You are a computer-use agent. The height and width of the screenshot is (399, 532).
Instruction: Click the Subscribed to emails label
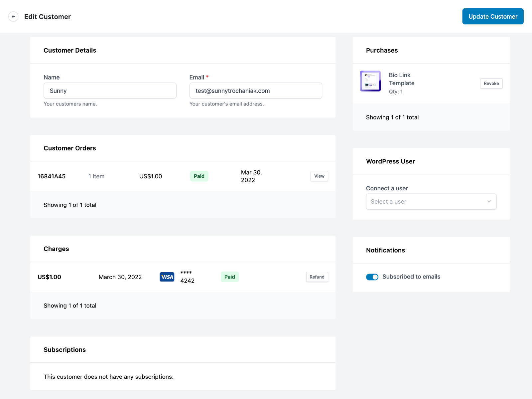(x=411, y=277)
